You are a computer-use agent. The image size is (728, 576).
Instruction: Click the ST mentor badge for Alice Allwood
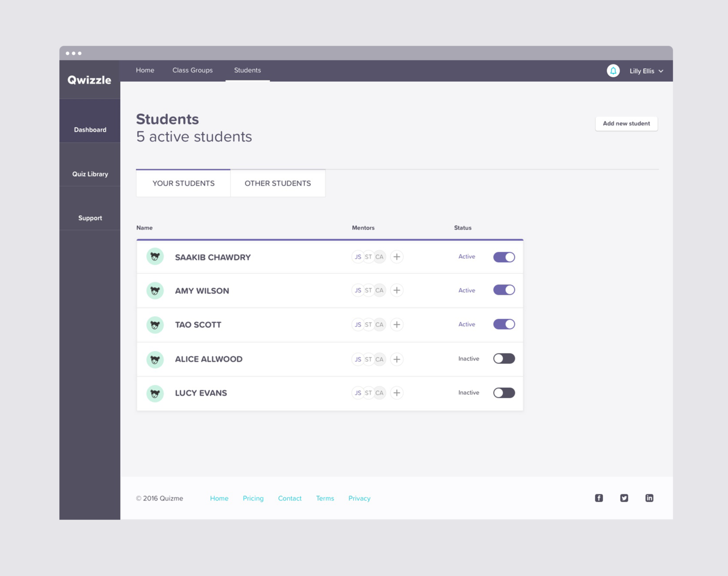click(368, 359)
